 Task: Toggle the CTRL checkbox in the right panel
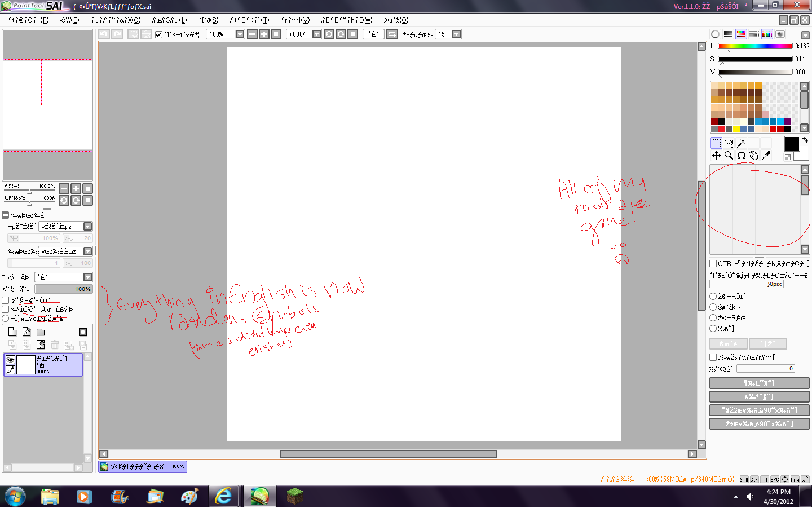712,263
